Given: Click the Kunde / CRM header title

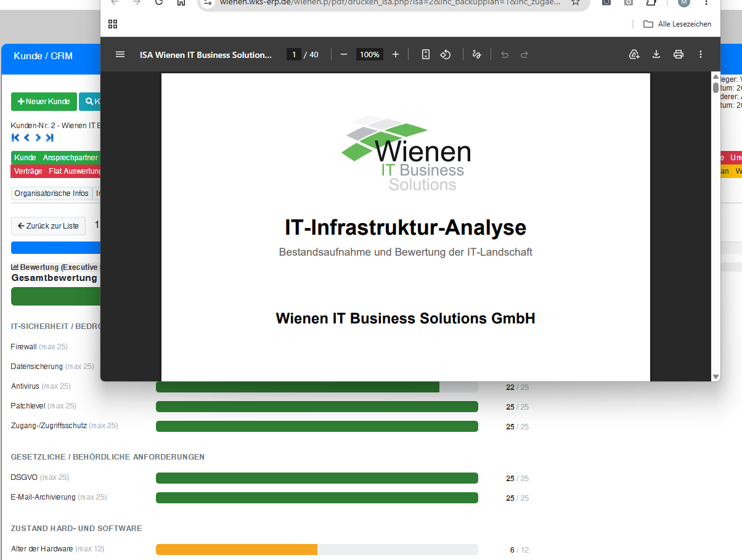Looking at the screenshot, I should click(43, 56).
